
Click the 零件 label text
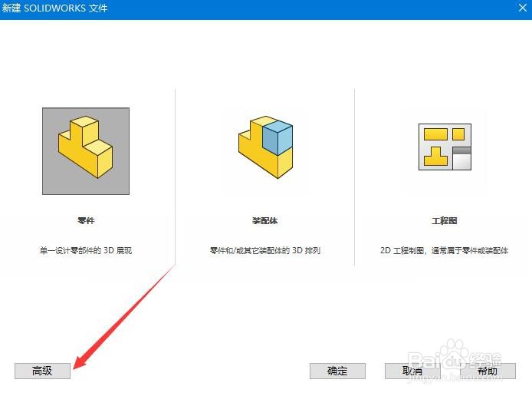click(86, 221)
